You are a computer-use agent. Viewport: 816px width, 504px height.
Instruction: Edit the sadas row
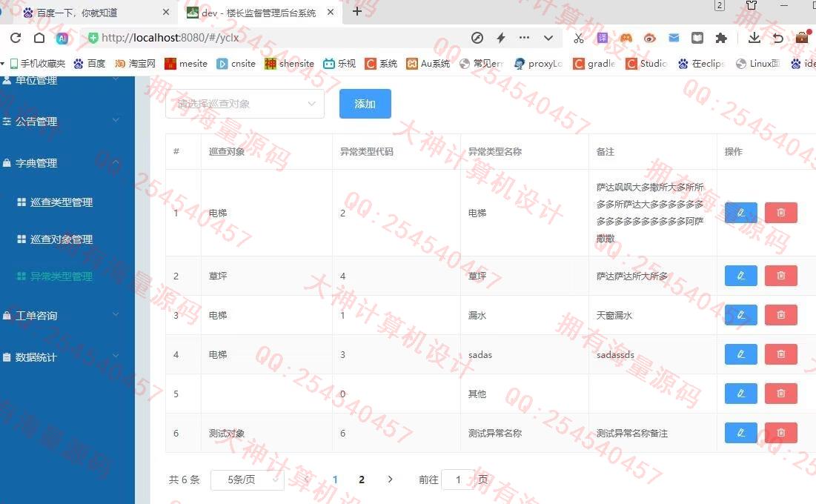pyautogui.click(x=740, y=354)
